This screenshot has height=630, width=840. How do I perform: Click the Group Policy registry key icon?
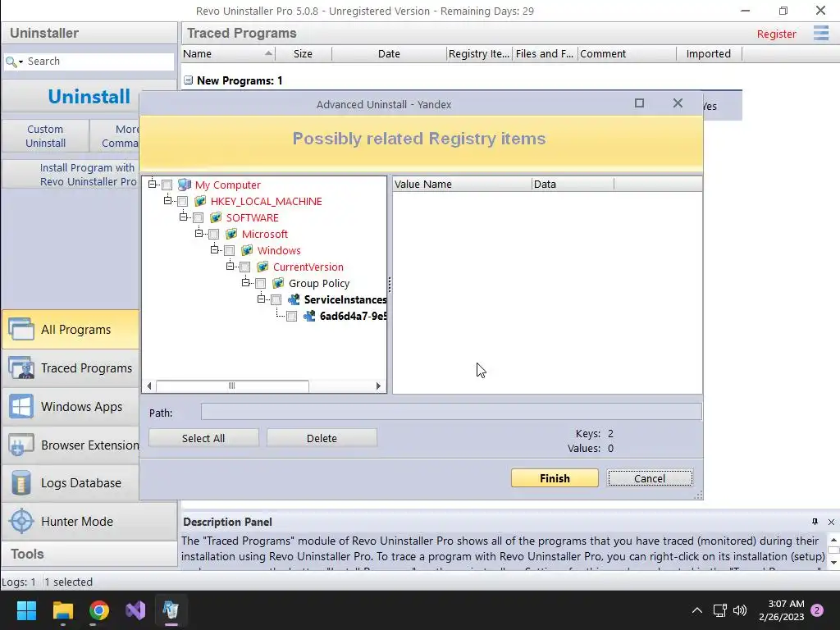coord(278,283)
